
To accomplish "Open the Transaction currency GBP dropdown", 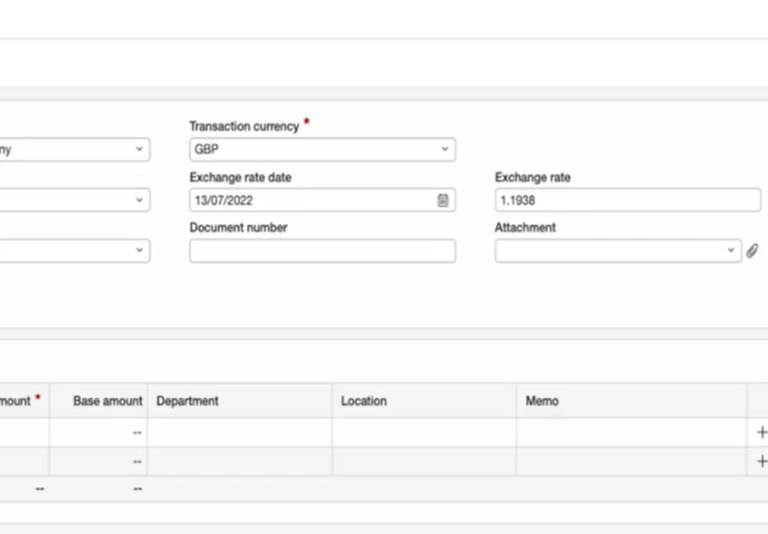I will [x=322, y=149].
